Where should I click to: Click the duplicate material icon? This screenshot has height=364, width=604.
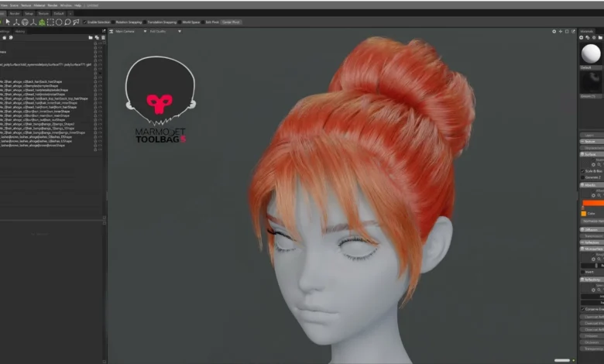tap(588, 37)
